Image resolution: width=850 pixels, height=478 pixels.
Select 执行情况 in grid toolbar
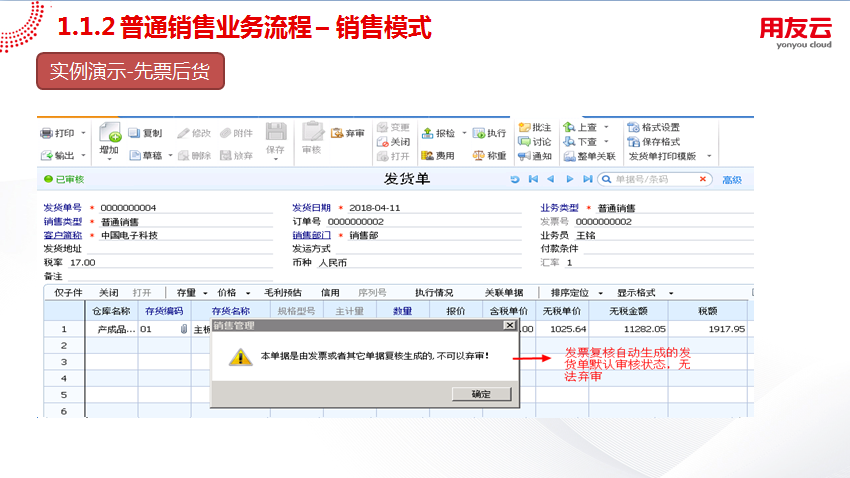coord(434,293)
